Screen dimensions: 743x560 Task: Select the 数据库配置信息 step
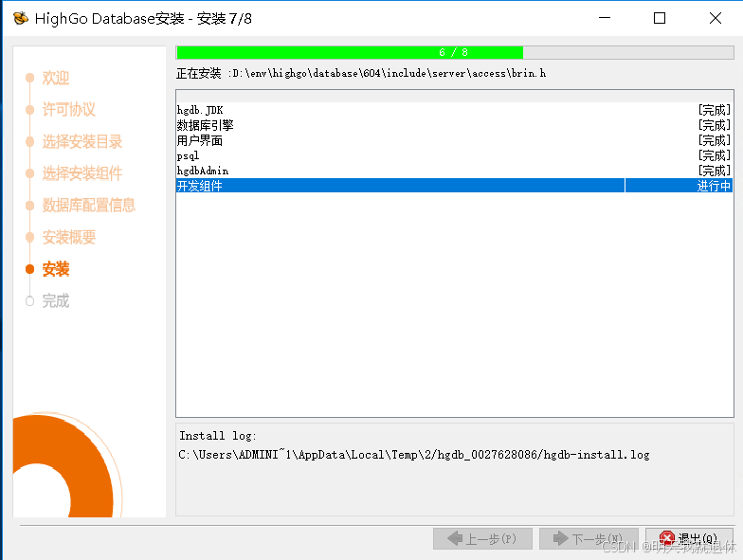(x=89, y=205)
